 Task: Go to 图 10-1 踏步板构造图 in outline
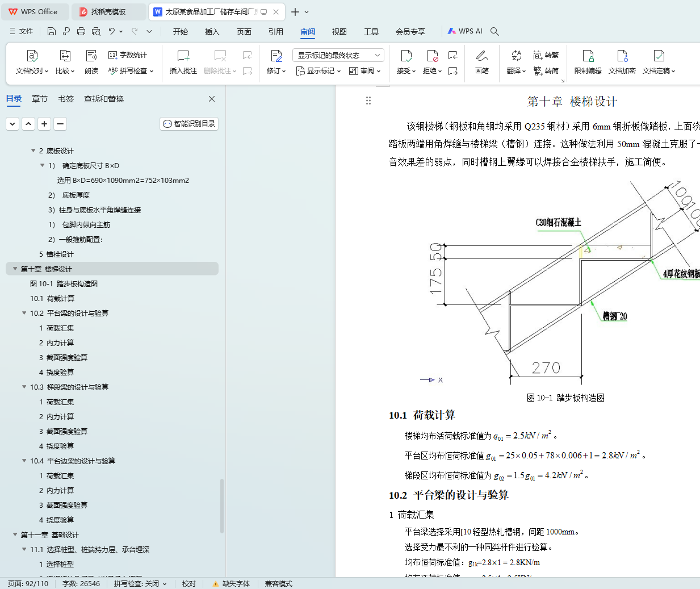tap(64, 283)
